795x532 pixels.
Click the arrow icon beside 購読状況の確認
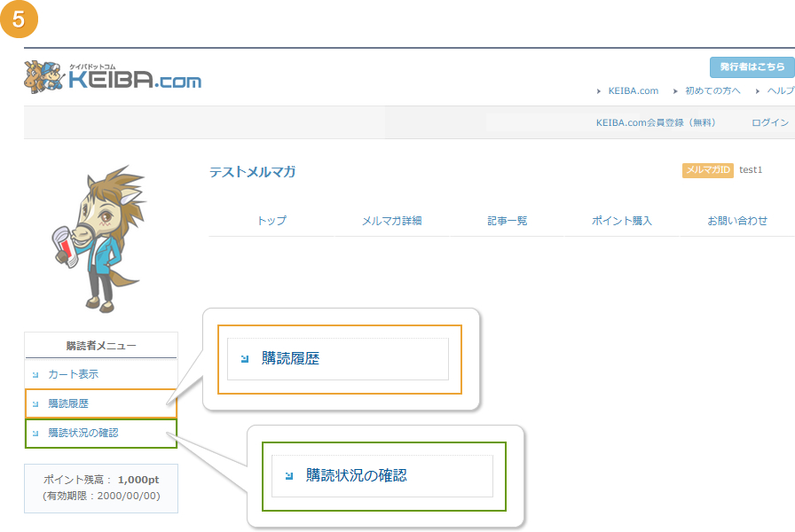[x=35, y=434]
